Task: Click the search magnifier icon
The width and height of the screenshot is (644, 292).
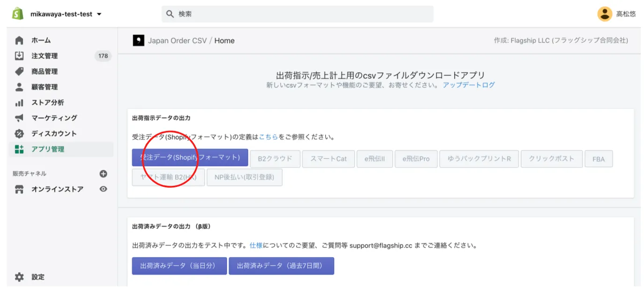Action: click(170, 14)
